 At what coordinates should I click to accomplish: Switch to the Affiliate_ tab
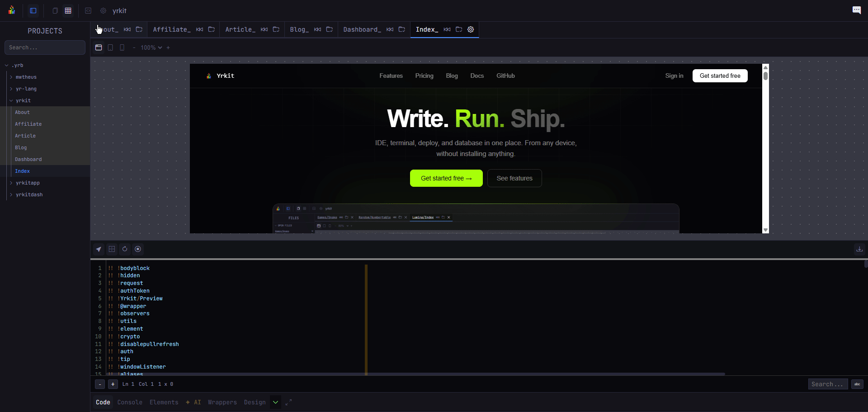click(x=172, y=29)
